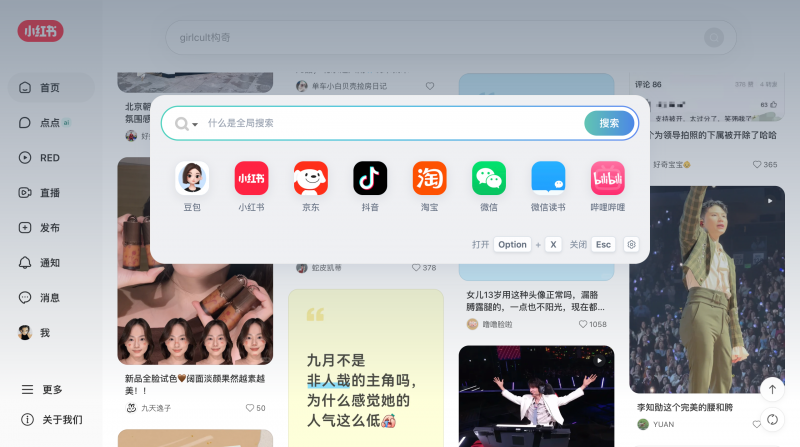Click the refresh feed circular button

pyautogui.click(x=772, y=419)
